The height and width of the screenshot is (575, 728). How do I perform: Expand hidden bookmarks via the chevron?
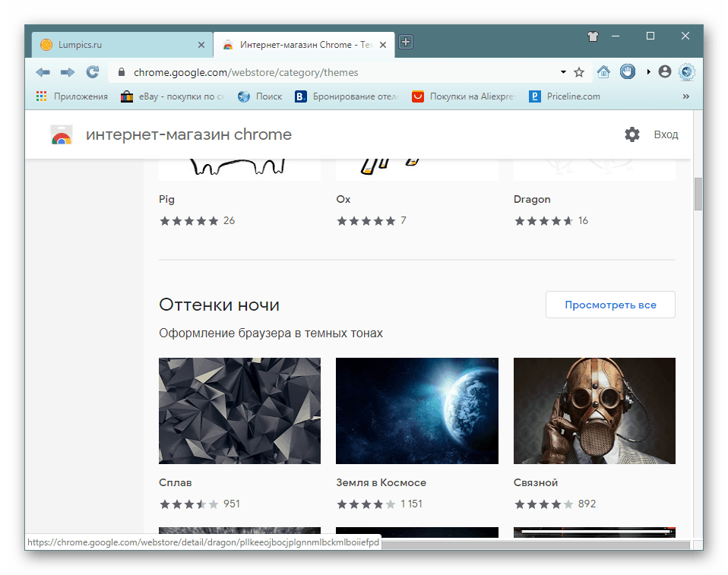click(686, 96)
